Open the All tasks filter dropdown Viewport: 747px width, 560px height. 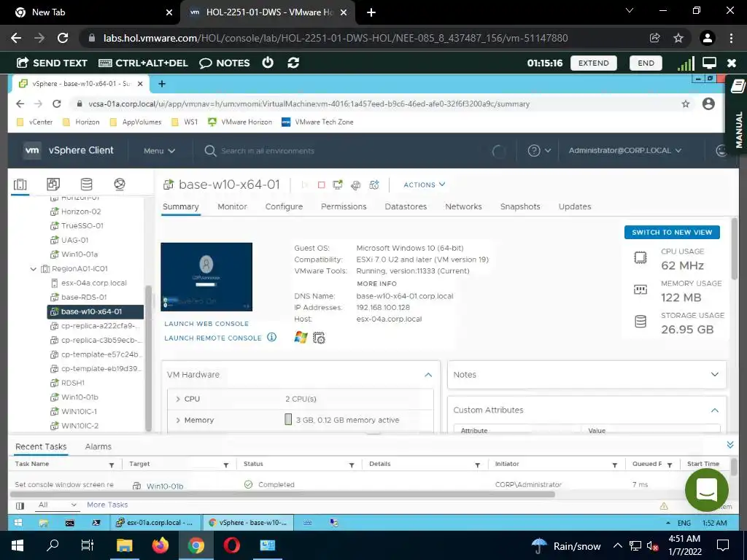click(x=57, y=505)
